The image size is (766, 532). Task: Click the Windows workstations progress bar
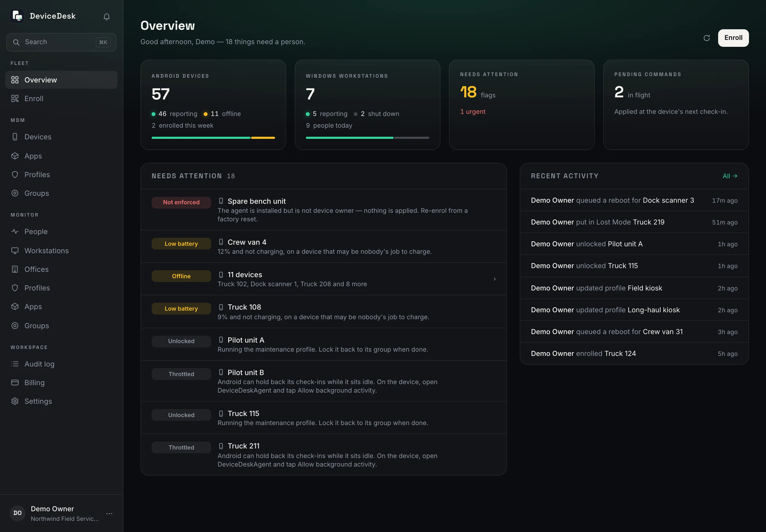click(x=367, y=138)
